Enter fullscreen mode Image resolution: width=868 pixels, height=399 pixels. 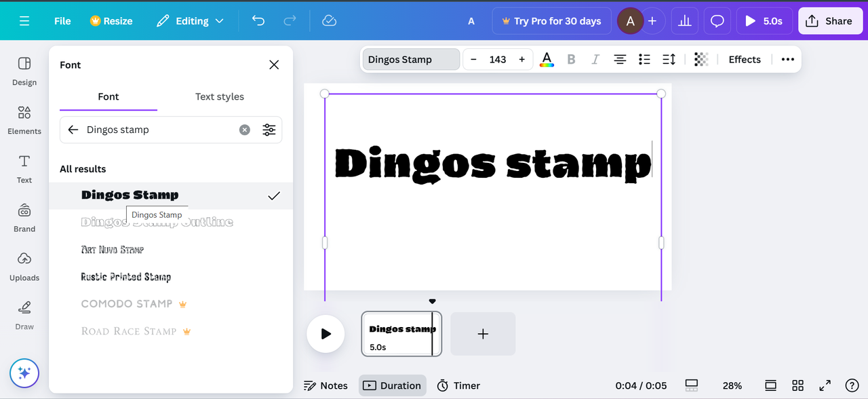coord(825,385)
